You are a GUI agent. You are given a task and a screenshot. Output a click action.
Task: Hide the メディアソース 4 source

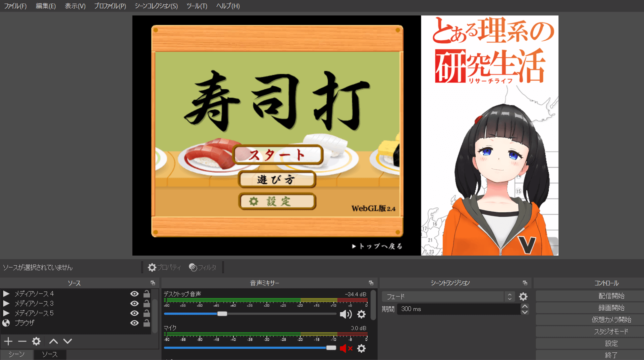[135, 294]
